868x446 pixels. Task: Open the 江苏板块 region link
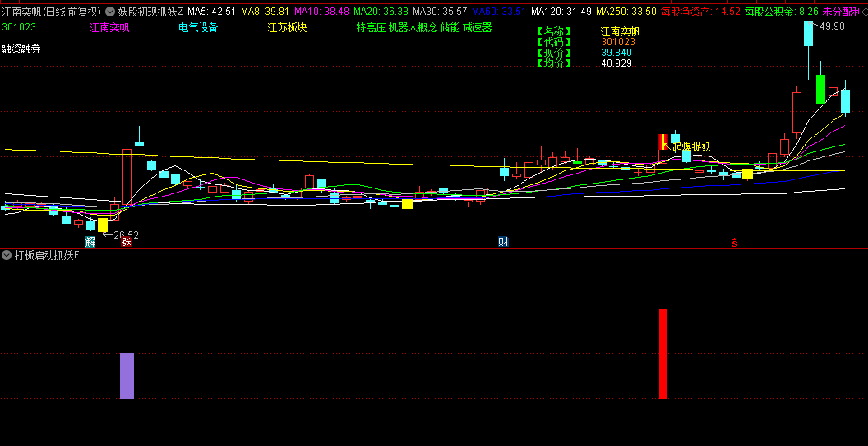point(288,27)
